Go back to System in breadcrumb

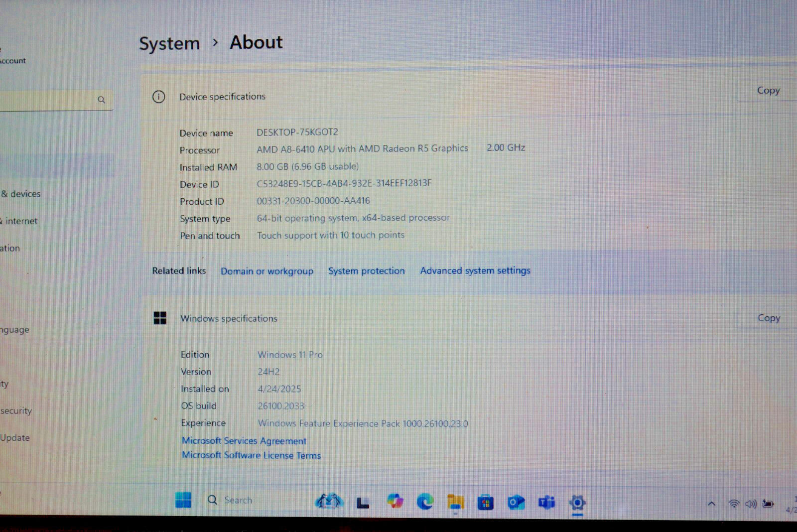coord(169,44)
